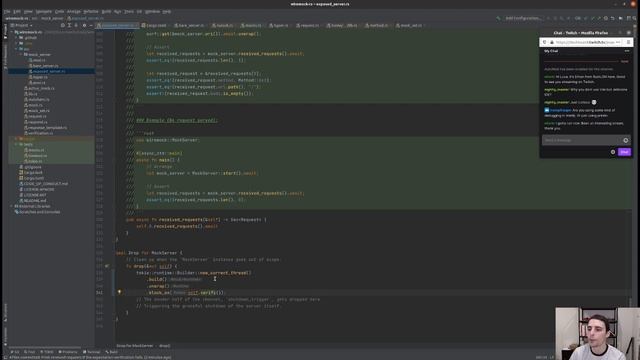Open the View menu
This screenshot has height=360, width=640.
[x=28, y=11]
